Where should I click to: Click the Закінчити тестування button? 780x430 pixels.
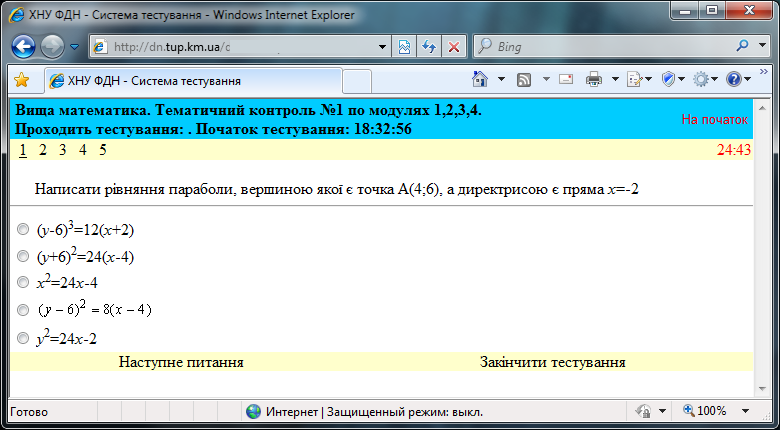click(x=553, y=361)
